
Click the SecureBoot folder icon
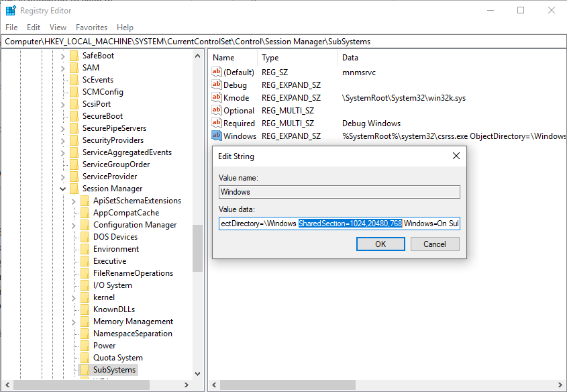coord(74,116)
